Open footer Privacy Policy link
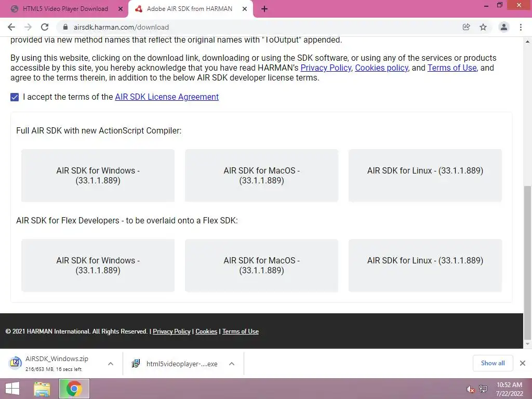Image resolution: width=532 pixels, height=399 pixels. point(171,331)
